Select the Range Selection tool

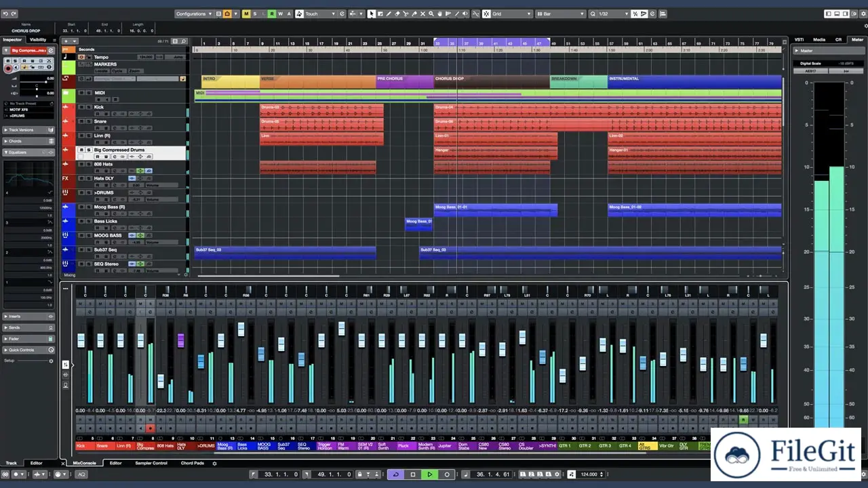tap(380, 14)
